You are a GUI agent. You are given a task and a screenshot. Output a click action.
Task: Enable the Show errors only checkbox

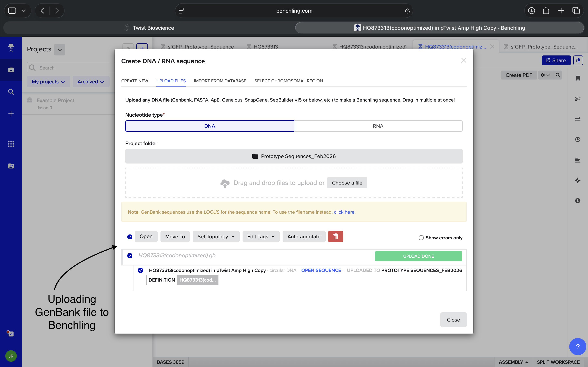[x=421, y=238]
